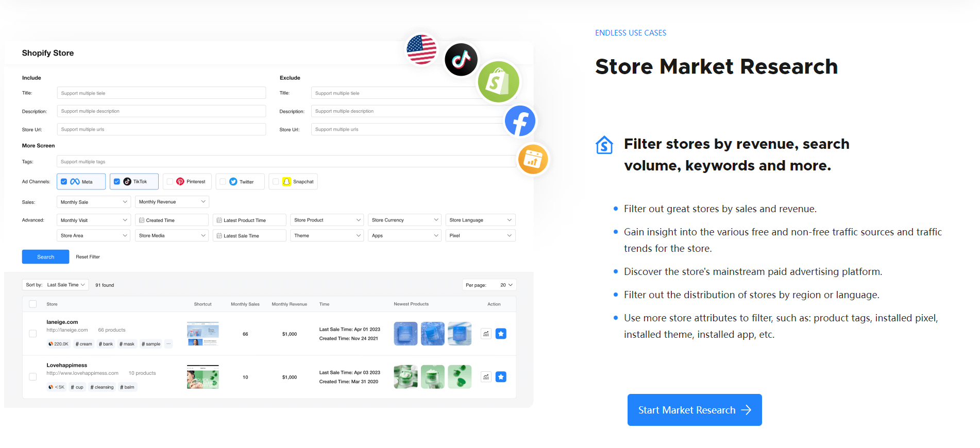The width and height of the screenshot is (980, 448).
Task: Open the Store Product dropdown
Action: pos(327,220)
